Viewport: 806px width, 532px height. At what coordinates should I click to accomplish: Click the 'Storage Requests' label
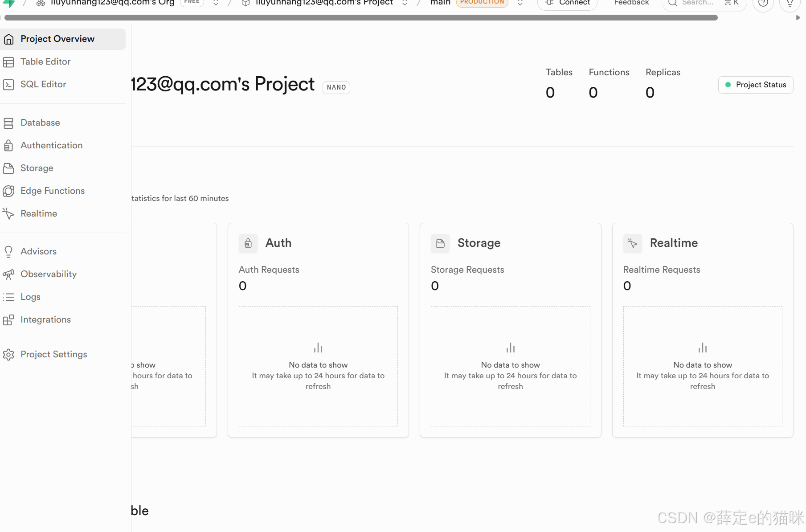[x=467, y=270]
